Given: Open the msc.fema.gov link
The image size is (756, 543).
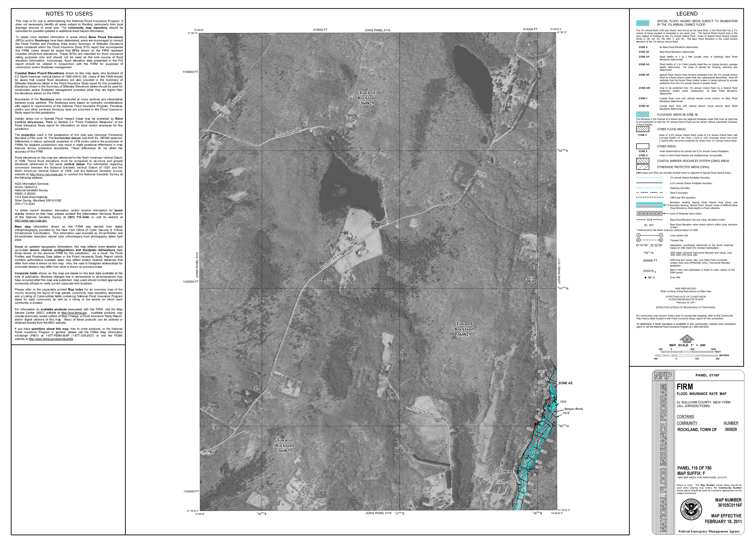Looking at the screenshot, I should pos(74,313).
